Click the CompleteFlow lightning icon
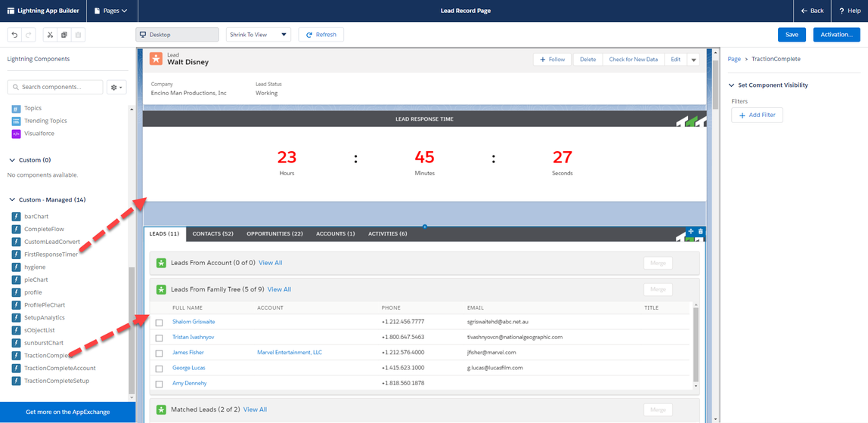This screenshot has height=423, width=868. click(x=15, y=229)
